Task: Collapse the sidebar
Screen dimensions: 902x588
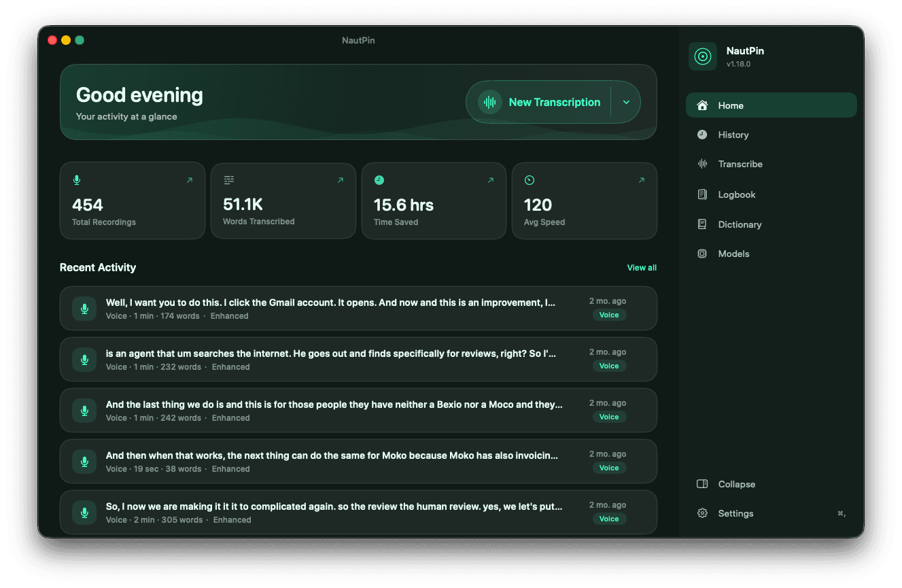Action: [x=771, y=484]
